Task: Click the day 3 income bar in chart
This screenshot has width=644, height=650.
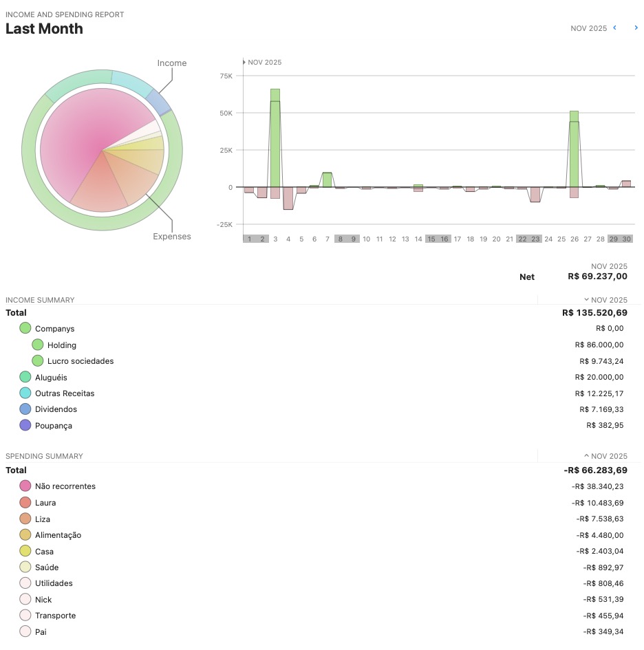Action: point(275,138)
